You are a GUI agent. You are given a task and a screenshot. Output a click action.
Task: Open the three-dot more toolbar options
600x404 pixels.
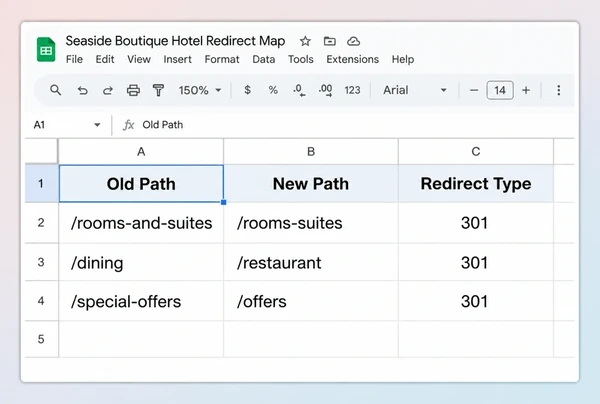[559, 90]
